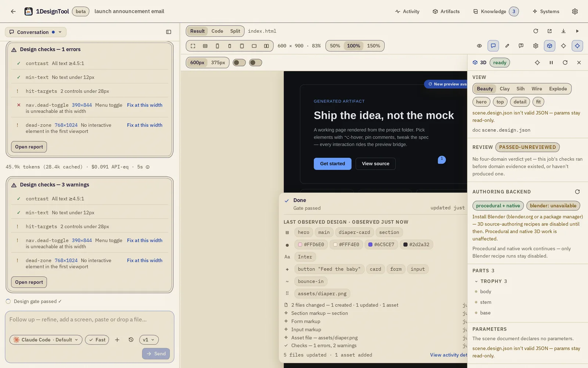588x368 pixels.
Task: Choose the top camera preset
Action: click(500, 102)
